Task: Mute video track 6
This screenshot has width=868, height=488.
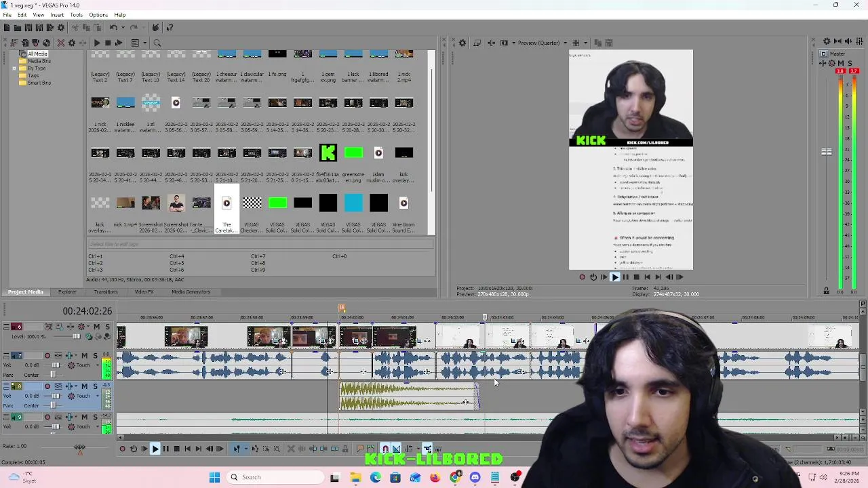Action: pyautogui.click(x=96, y=327)
